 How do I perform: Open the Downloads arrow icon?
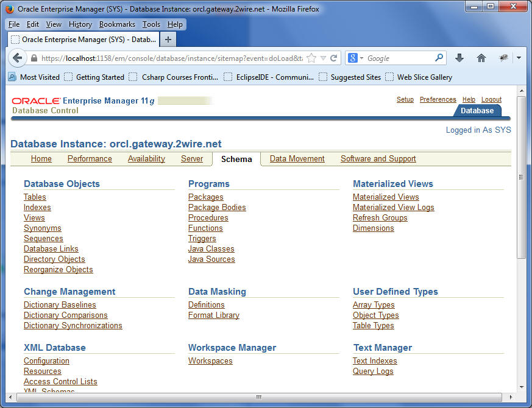tap(459, 58)
